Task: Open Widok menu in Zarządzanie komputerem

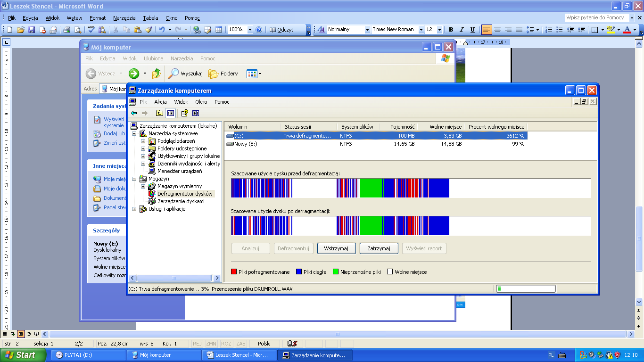Action: coord(181,102)
